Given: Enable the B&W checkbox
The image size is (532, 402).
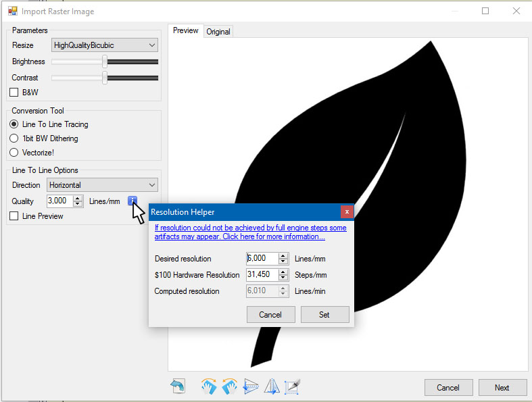Looking at the screenshot, I should pos(14,93).
